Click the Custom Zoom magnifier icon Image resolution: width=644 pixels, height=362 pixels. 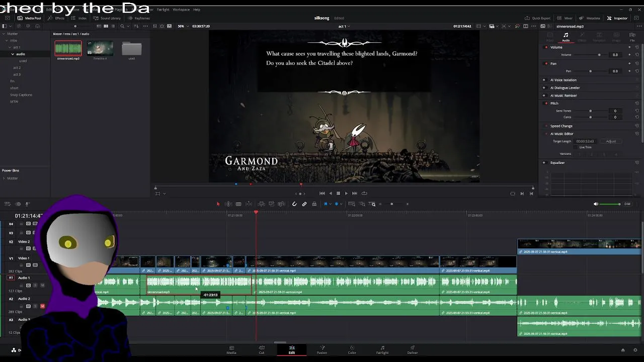point(373,204)
